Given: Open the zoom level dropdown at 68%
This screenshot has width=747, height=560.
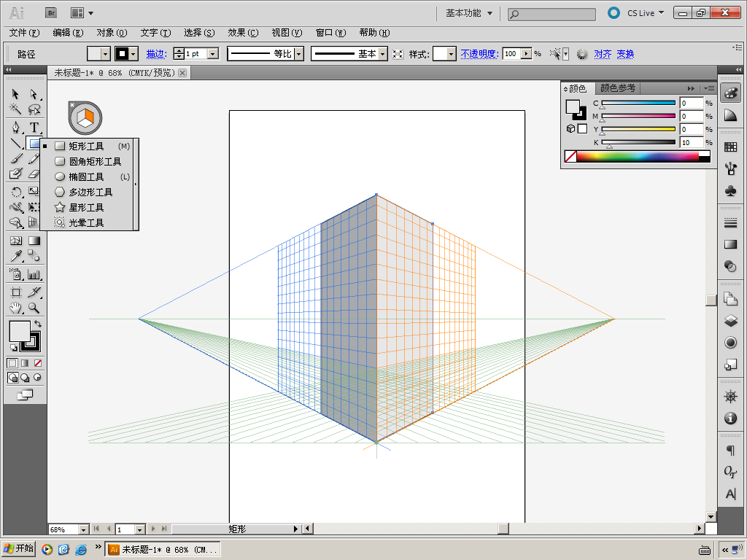Looking at the screenshot, I should tap(83, 529).
